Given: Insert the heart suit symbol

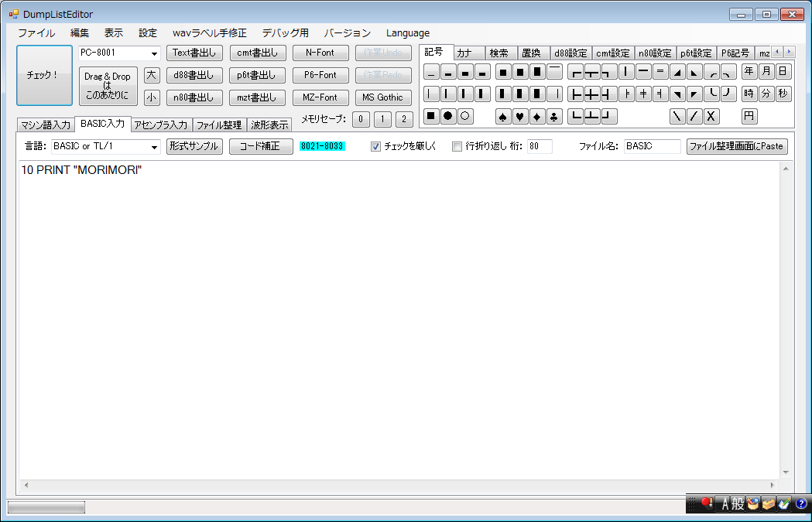Looking at the screenshot, I should click(519, 117).
